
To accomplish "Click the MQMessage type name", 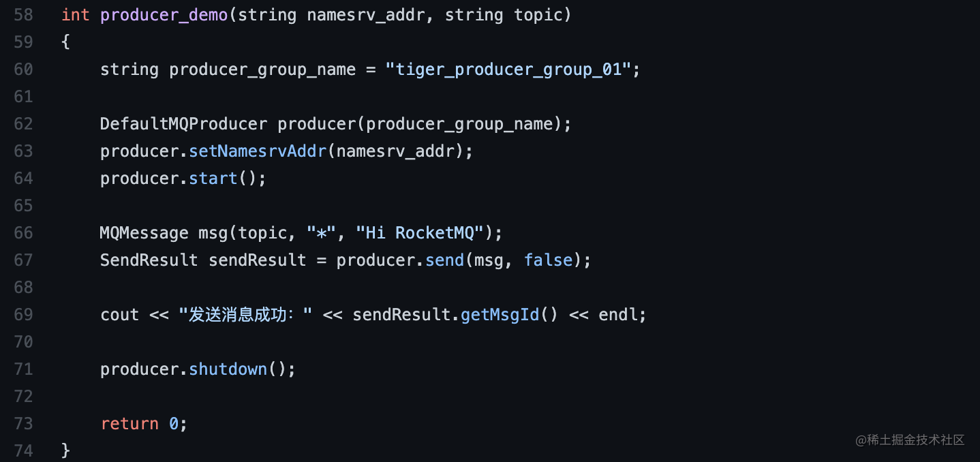I will 144,233.
